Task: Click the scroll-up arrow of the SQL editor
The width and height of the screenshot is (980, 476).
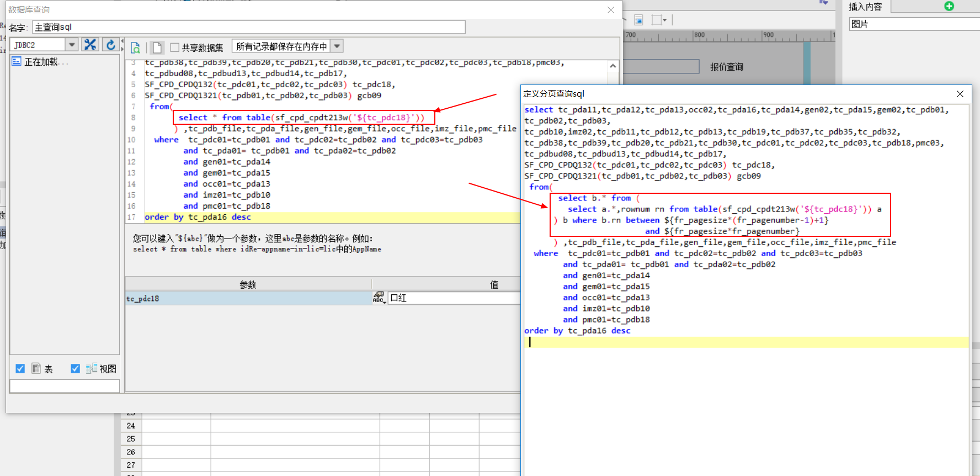Action: (613, 66)
